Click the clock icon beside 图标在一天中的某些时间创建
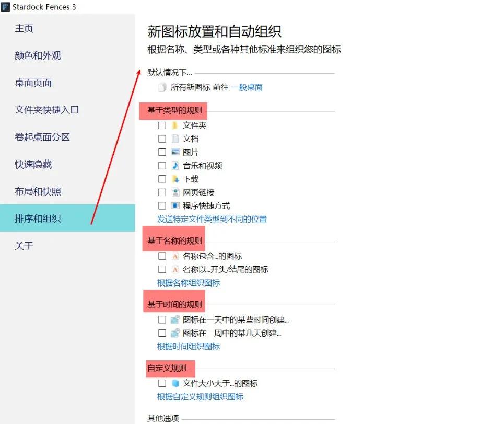 tap(175, 319)
